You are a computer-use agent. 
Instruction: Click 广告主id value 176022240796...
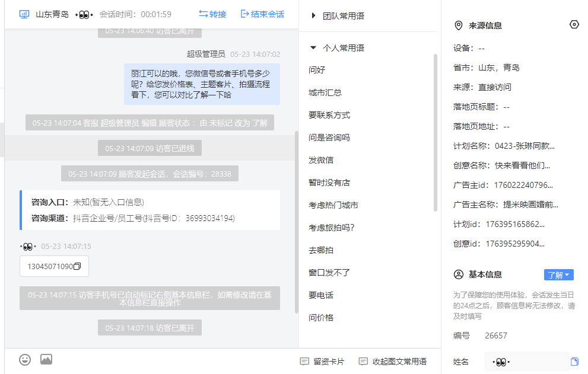523,185
